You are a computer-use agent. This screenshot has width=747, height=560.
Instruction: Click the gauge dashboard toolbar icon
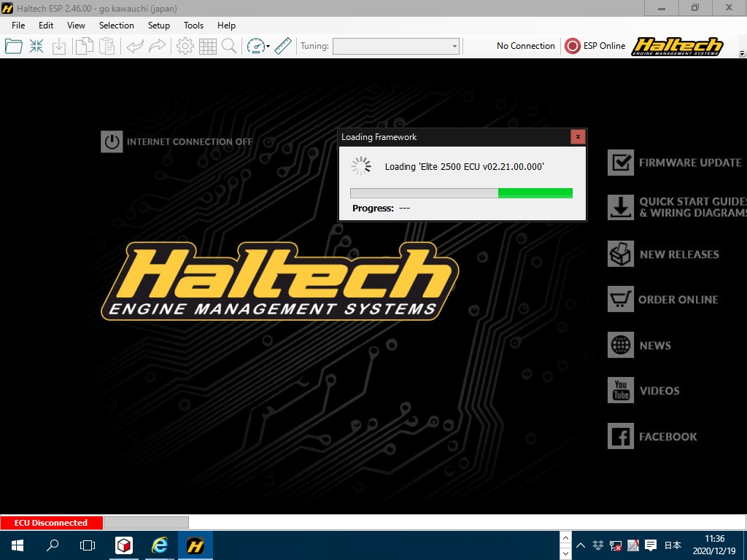[x=256, y=46]
